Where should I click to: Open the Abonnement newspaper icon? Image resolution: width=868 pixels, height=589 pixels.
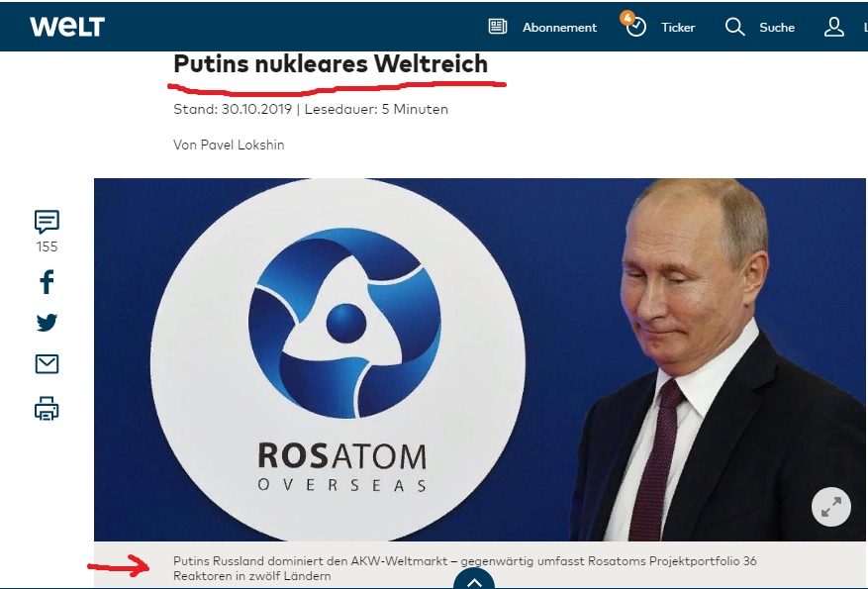pos(497,27)
